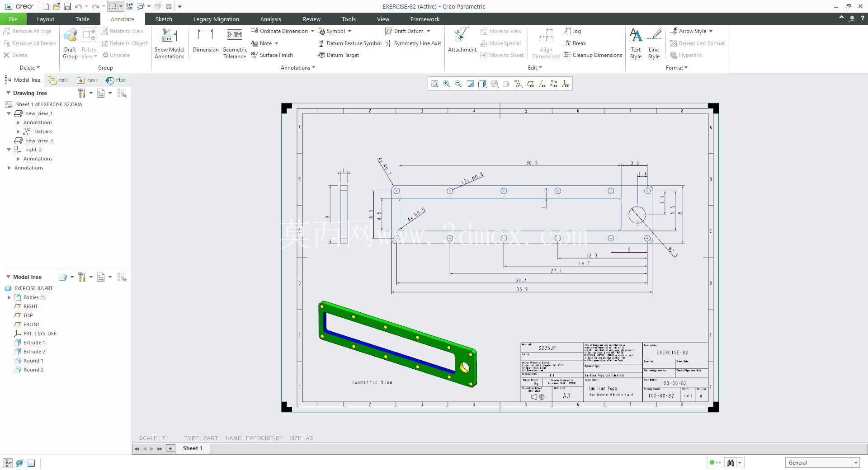
Task: Click the New file icon in quick access toolbar
Action: [x=46, y=6]
